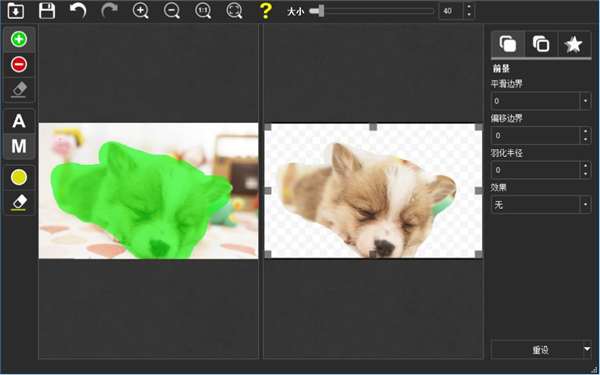Undo the last action

coord(78,11)
